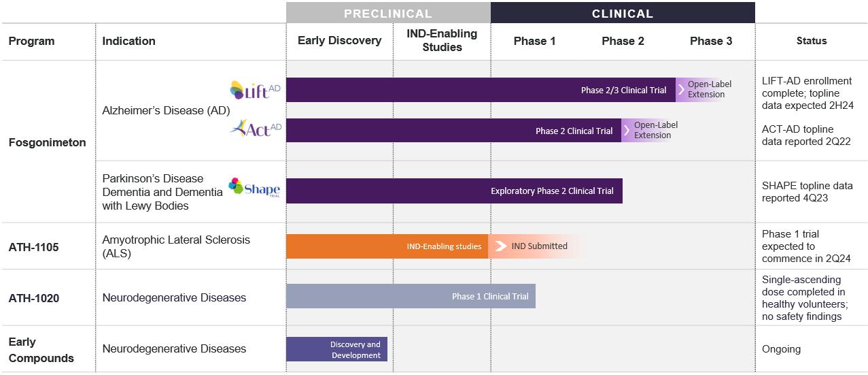Click the white arrow beside IND Submitted
This screenshot has height=375, width=868.
[501, 246]
